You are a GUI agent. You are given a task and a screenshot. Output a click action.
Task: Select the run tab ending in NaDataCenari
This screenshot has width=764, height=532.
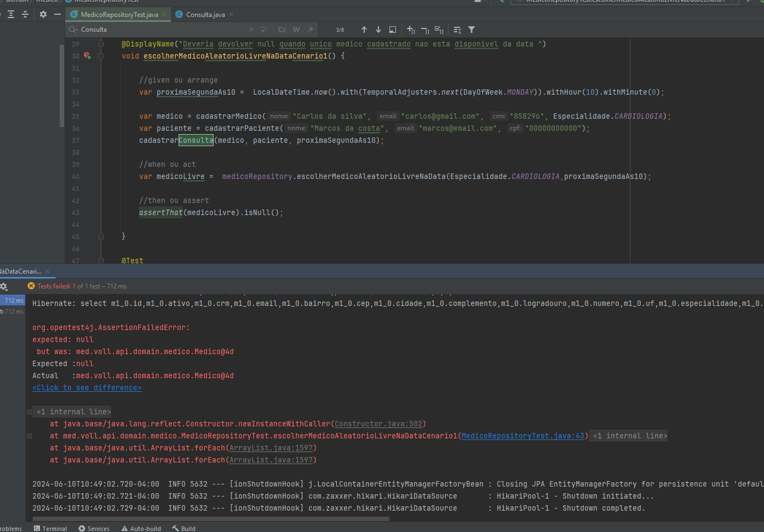pyautogui.click(x=21, y=271)
